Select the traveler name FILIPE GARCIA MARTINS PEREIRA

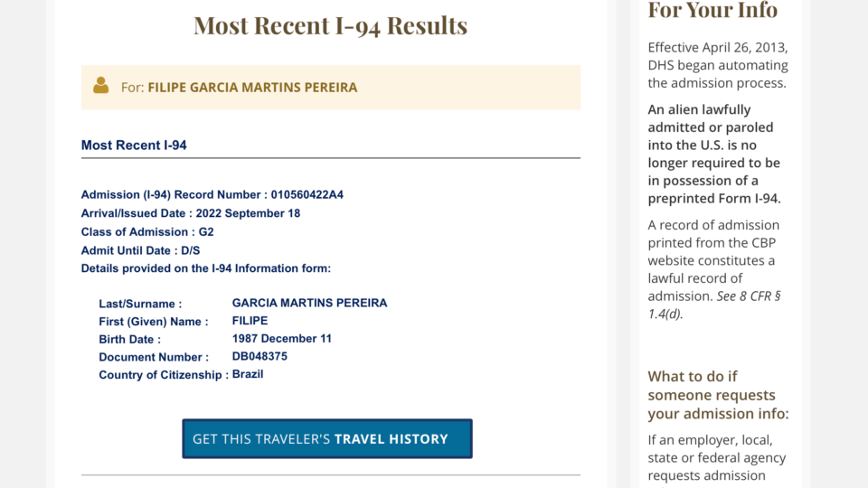[252, 88]
